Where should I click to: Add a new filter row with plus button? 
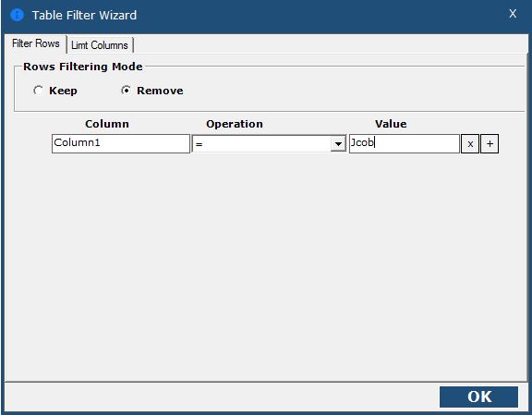490,144
